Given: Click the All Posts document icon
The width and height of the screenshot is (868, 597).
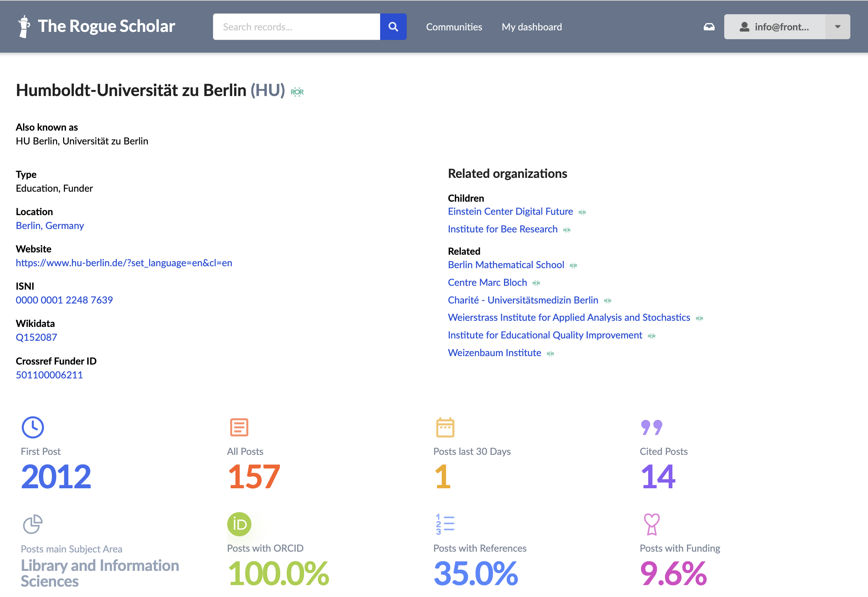Looking at the screenshot, I should click(x=239, y=427).
